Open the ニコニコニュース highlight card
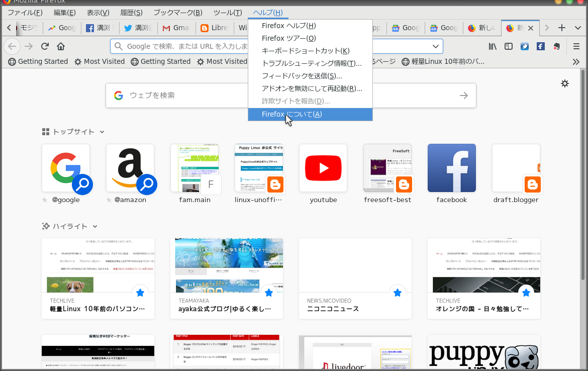This screenshot has width=588, height=371. pos(355,279)
